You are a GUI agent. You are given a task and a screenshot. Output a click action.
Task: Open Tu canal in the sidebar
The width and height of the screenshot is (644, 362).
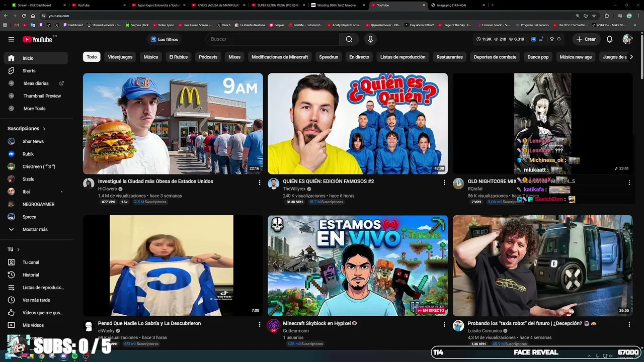coord(35,262)
